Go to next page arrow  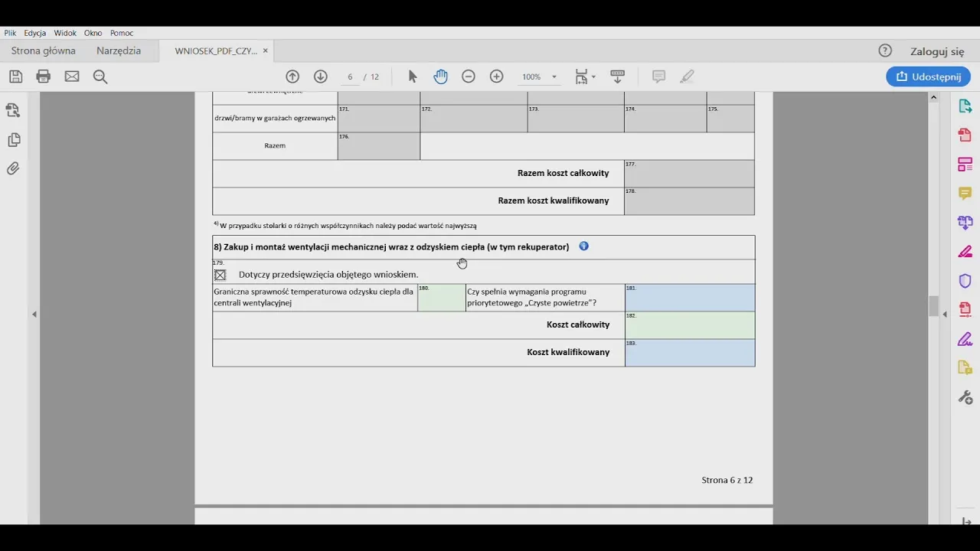pyautogui.click(x=321, y=77)
